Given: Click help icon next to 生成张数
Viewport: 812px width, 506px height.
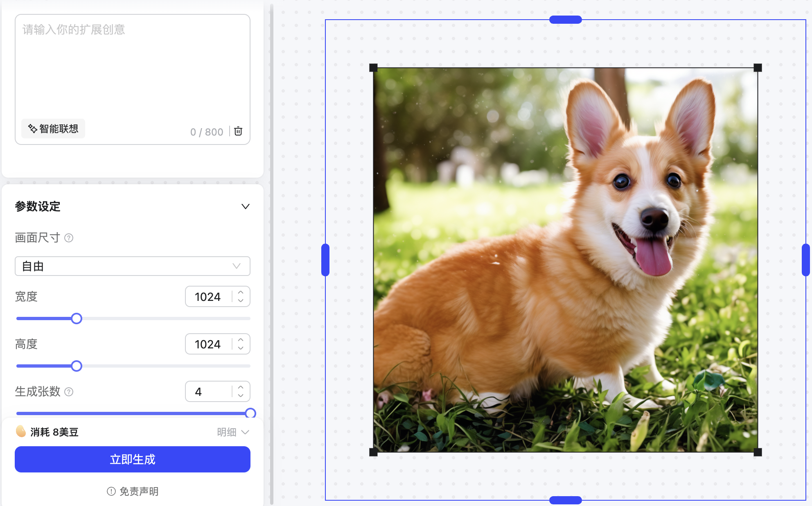Looking at the screenshot, I should click(69, 392).
